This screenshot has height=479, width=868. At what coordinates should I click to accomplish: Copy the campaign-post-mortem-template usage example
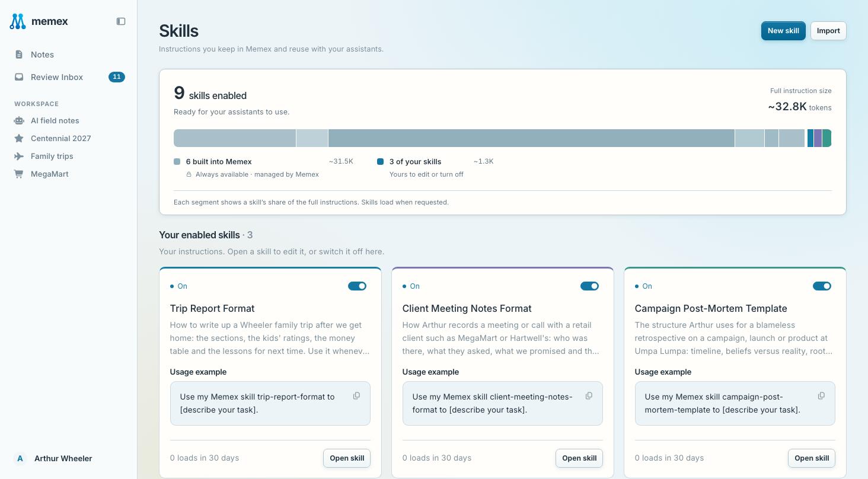tap(821, 396)
